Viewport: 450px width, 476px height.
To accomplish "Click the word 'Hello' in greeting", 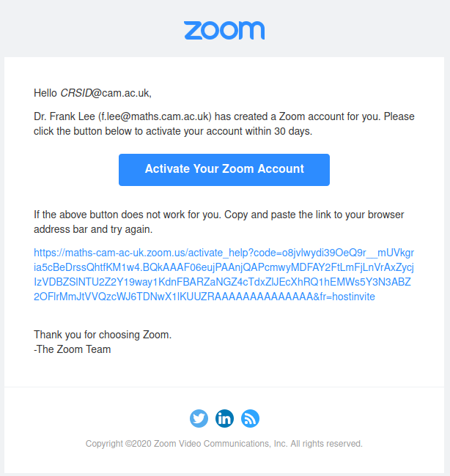I will click(x=45, y=93).
